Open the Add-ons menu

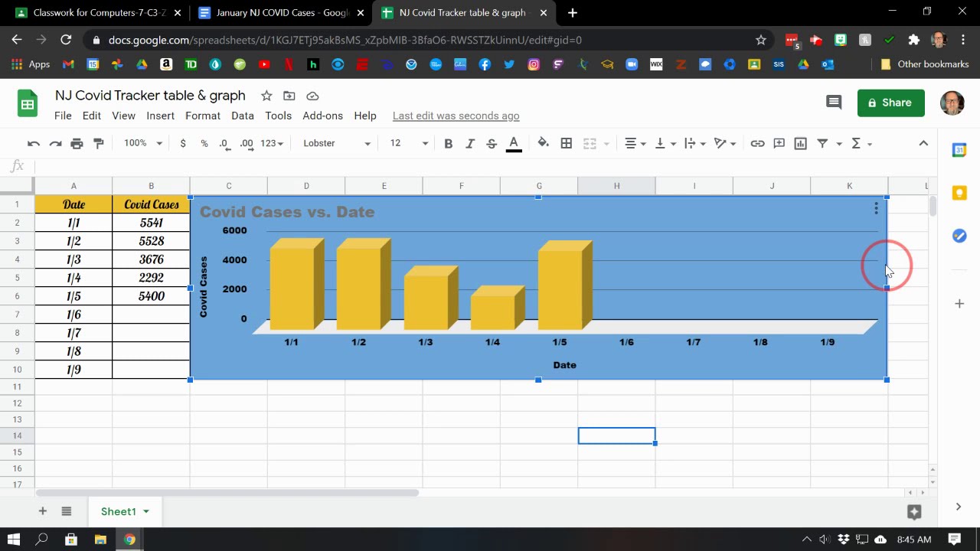coord(323,116)
